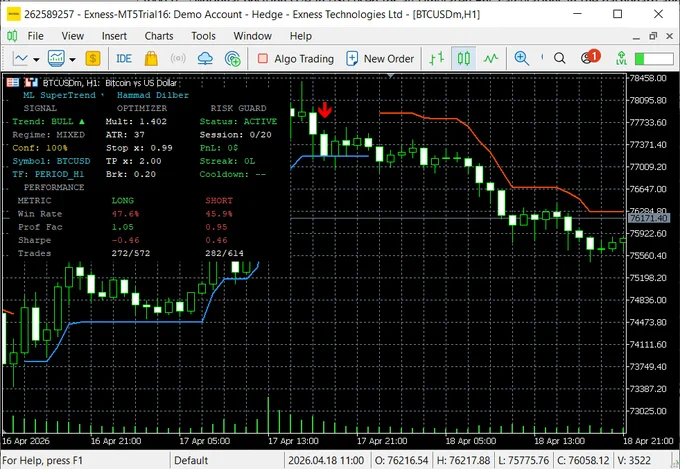Screen dimensions: 680x469
Task: Click the green candlestick app menu icon
Action: [12, 36]
